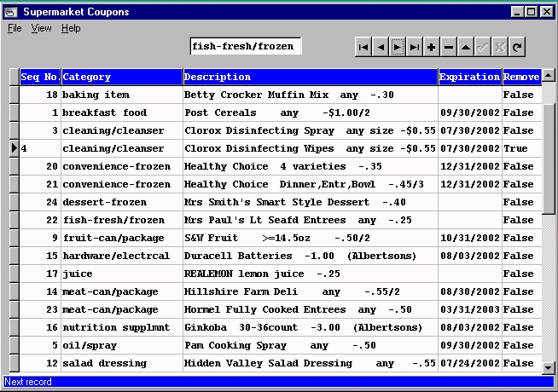Open the Help menu

pos(71,28)
